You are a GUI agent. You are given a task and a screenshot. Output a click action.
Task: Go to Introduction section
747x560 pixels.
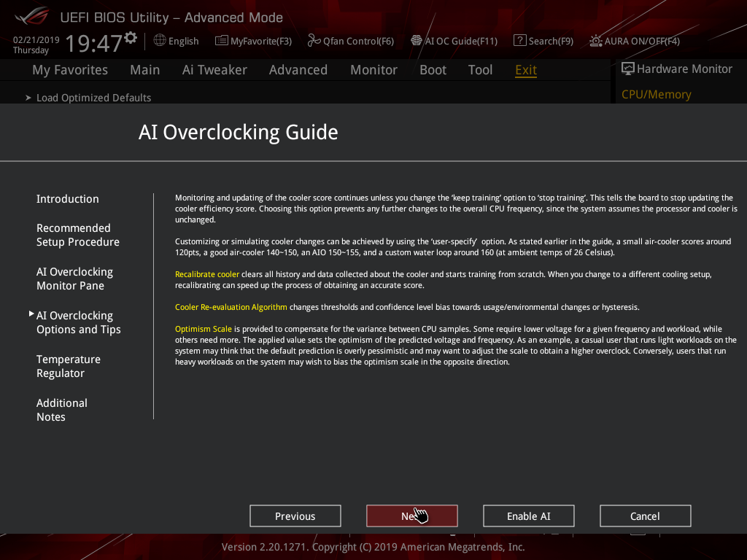click(x=68, y=199)
